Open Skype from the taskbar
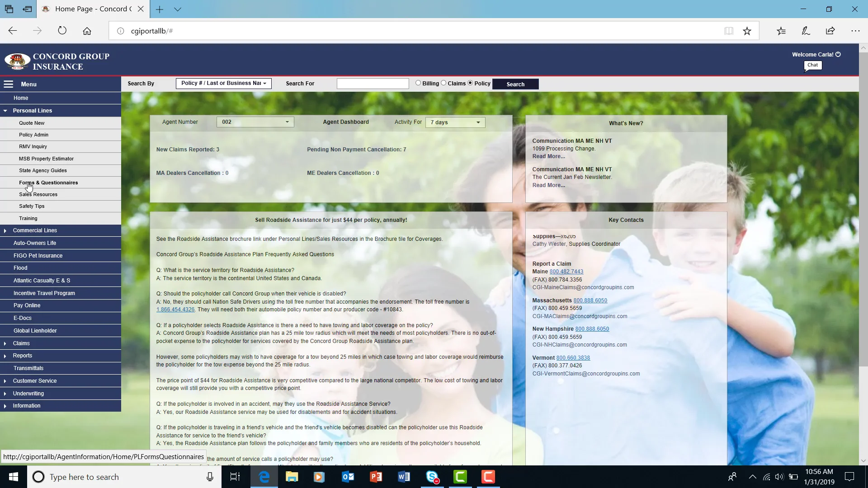Viewport: 868px width, 488px height. [432, 477]
